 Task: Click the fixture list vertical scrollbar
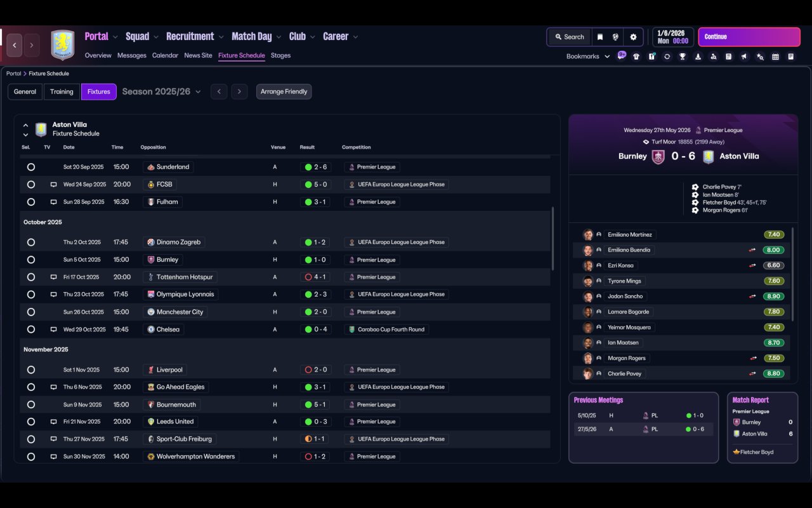[x=553, y=238]
